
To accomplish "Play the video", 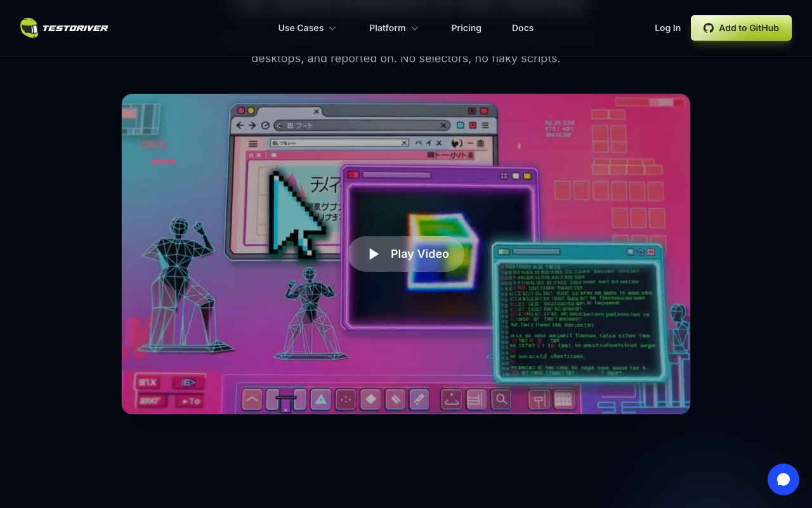I will tap(406, 254).
